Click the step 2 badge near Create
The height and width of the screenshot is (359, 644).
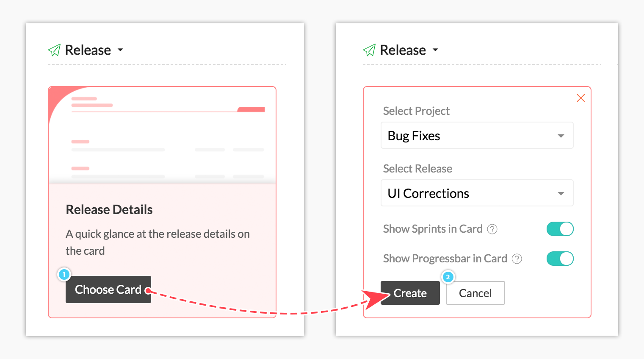[448, 277]
